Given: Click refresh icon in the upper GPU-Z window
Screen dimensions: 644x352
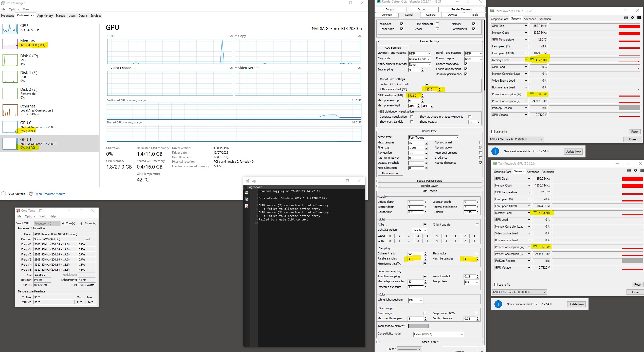Looking at the screenshot, I should pos(632,17).
